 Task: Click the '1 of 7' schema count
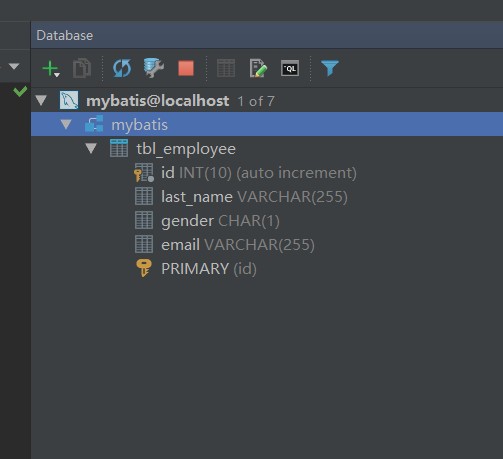point(256,101)
